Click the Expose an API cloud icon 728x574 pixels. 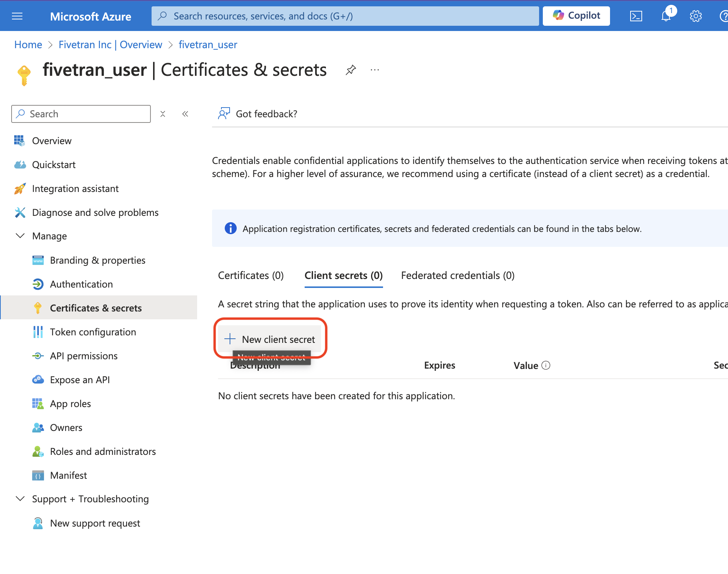point(38,380)
